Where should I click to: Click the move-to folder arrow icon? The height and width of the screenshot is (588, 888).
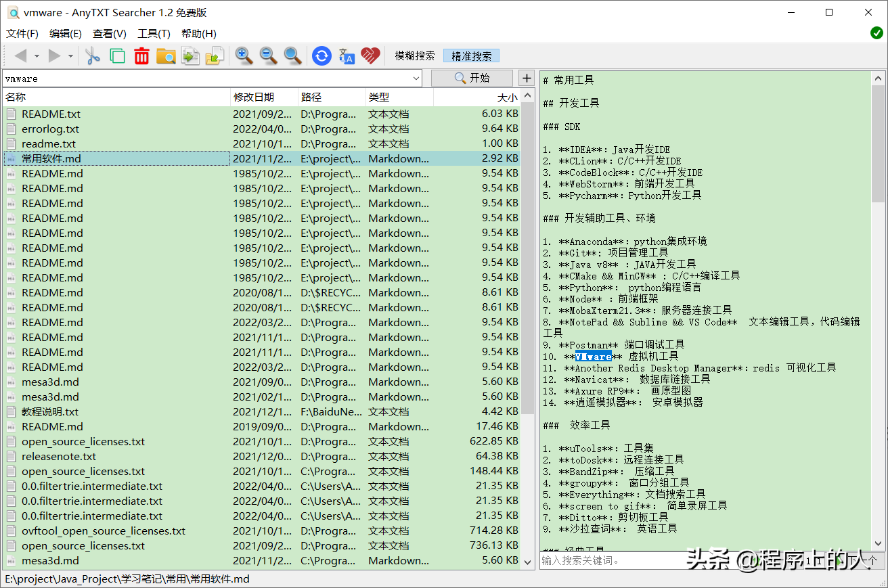coord(215,56)
